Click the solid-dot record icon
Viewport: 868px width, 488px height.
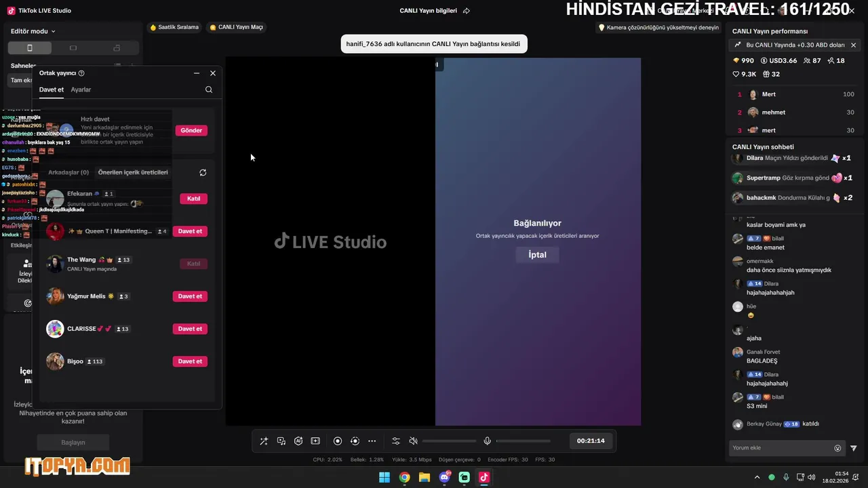338,441
